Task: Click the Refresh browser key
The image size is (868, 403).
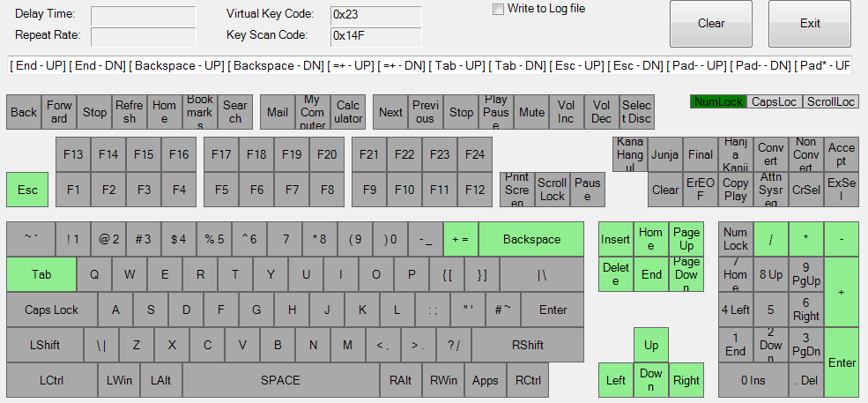Action: (x=130, y=112)
